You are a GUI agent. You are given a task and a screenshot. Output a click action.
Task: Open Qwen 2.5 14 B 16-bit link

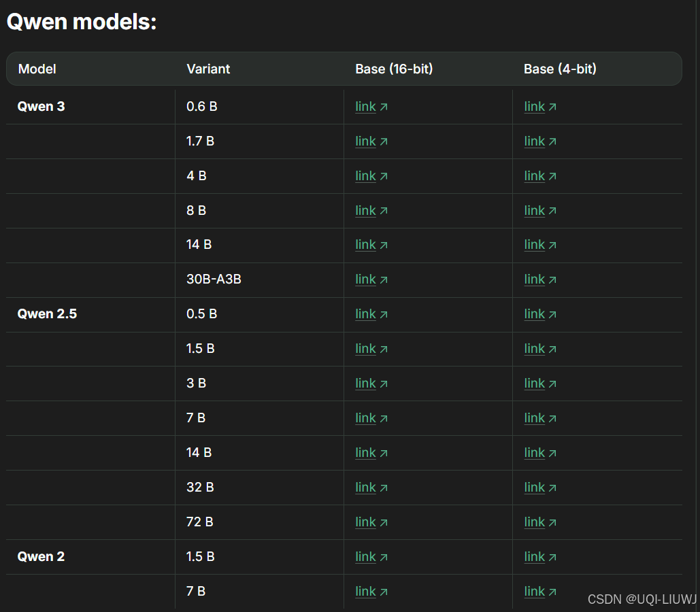coord(371,453)
